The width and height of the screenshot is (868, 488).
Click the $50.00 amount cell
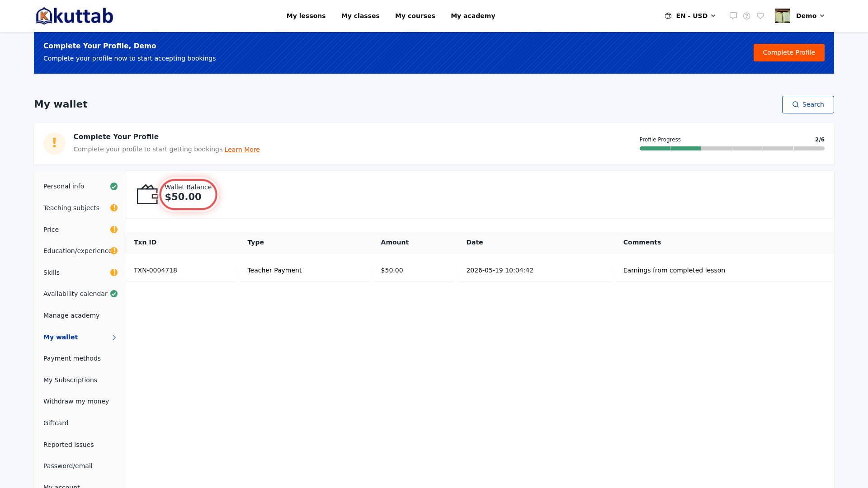[x=392, y=270]
